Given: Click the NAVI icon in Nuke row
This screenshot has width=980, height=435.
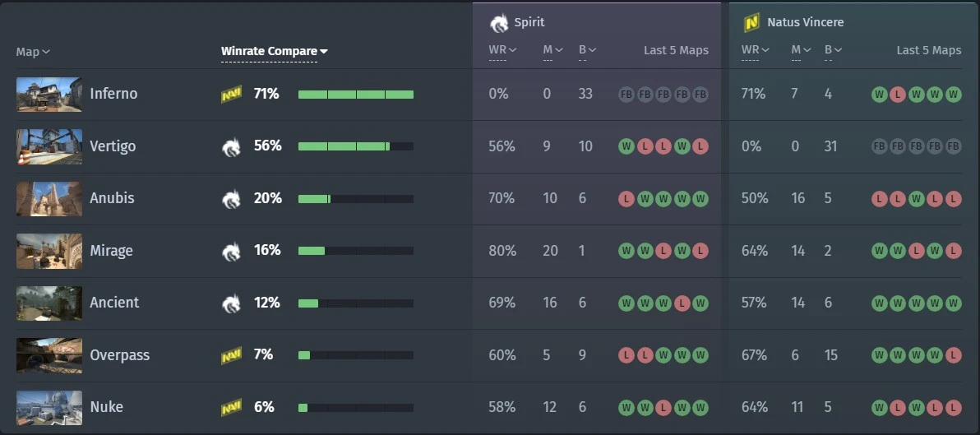Looking at the screenshot, I should tap(231, 408).
